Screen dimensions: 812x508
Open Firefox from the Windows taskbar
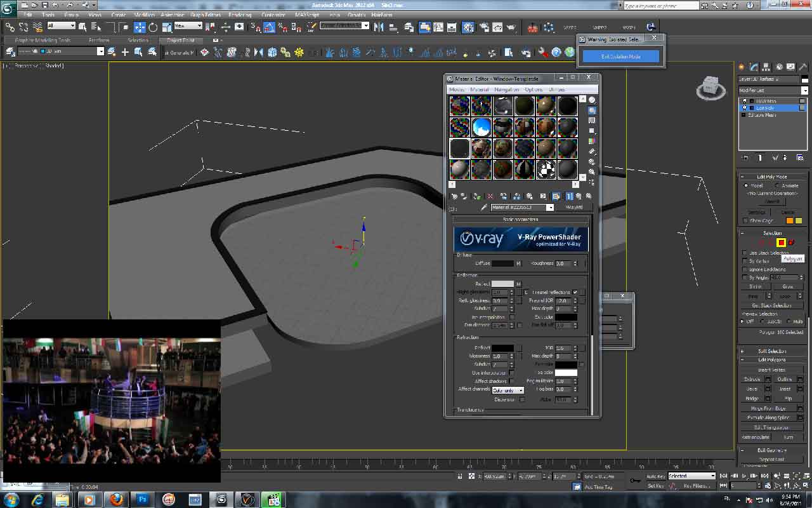coord(115,500)
